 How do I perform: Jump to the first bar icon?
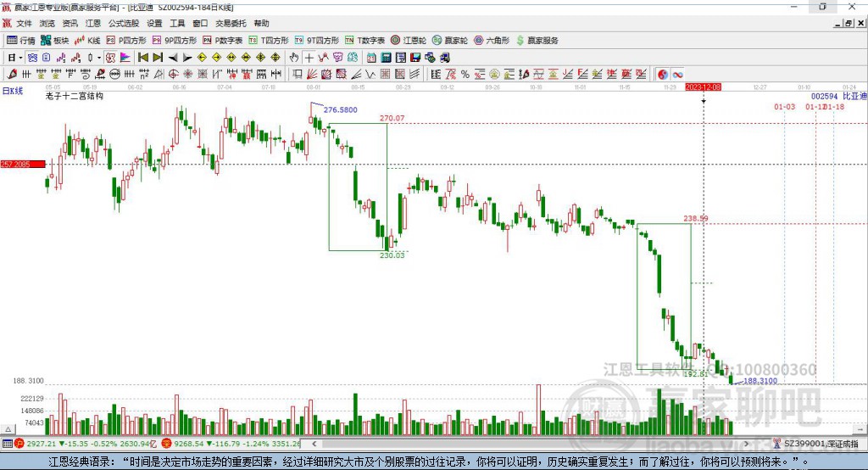tap(142, 58)
